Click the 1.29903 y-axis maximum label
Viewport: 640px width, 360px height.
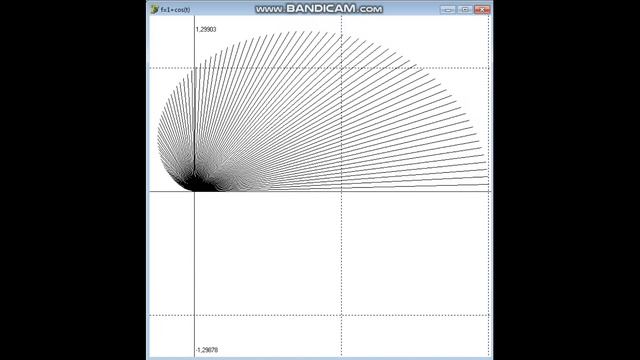(x=206, y=29)
